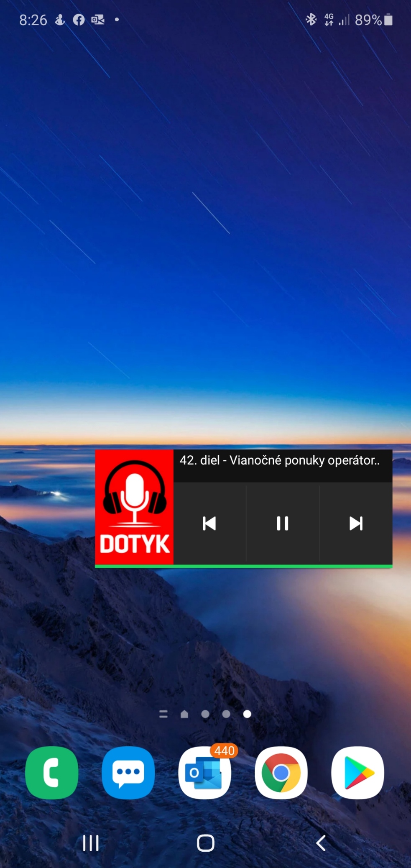Open recent apps with three-bar button
This screenshot has width=411, height=868.
91,843
